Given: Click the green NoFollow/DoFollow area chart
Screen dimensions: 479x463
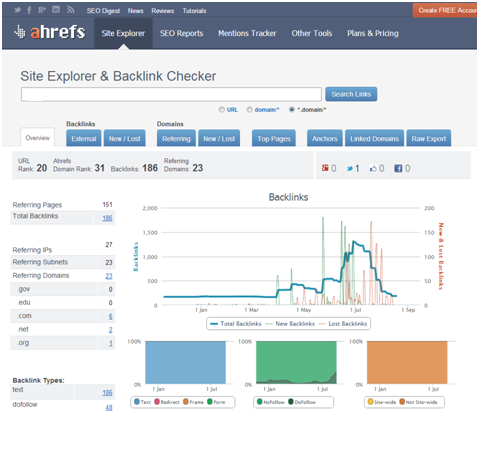Looking at the screenshot, I should [x=296, y=362].
